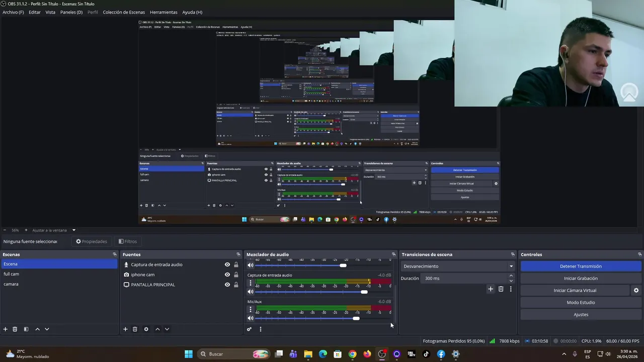
Task: Mute the Captura de entrada audio channel
Action: click(x=251, y=292)
